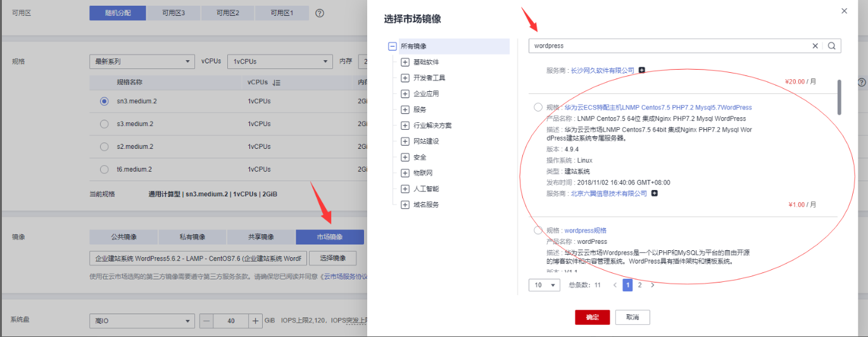
Task: Expand the 网站建设 category
Action: click(x=405, y=141)
